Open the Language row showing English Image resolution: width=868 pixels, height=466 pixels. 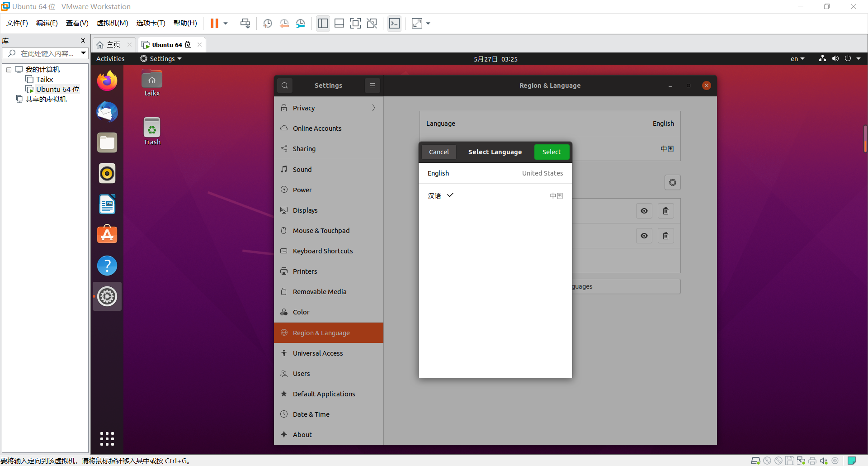(x=550, y=124)
